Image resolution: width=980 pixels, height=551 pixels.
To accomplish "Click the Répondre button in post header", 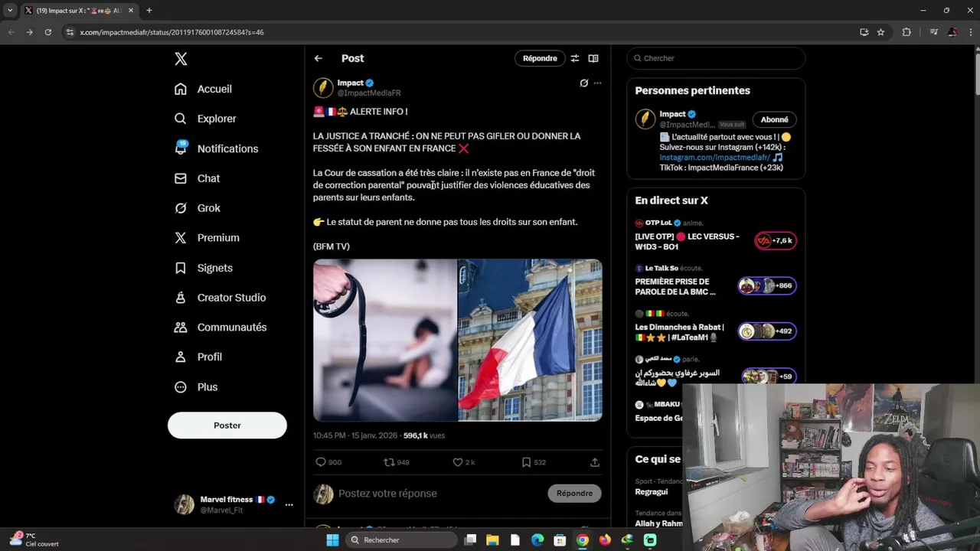I will [x=540, y=58].
